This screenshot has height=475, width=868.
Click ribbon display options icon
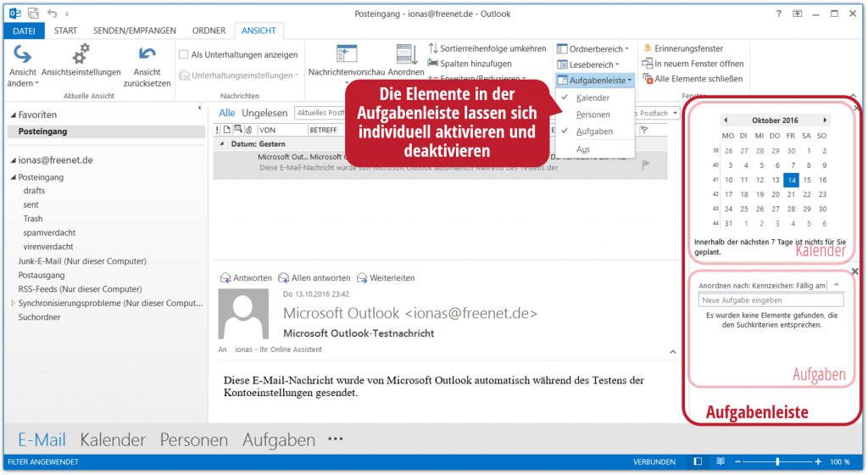pos(797,14)
